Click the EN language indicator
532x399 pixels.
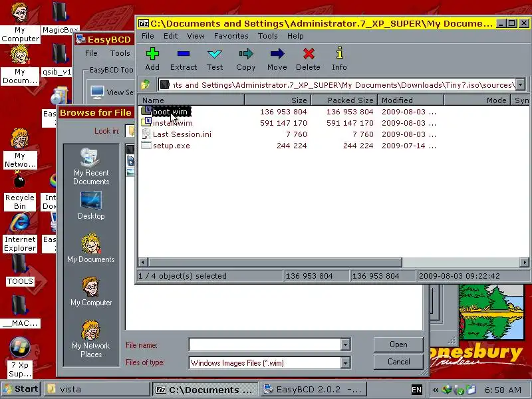coord(416,390)
